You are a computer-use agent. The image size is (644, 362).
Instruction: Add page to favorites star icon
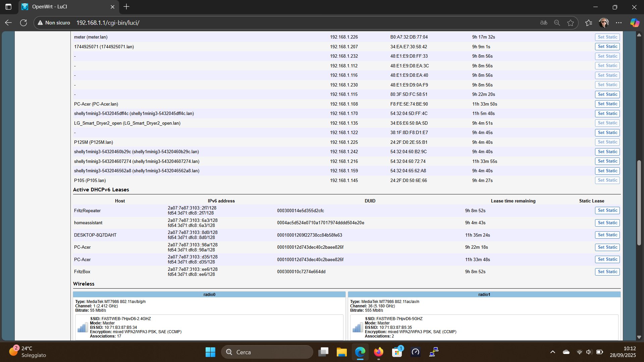[570, 23]
